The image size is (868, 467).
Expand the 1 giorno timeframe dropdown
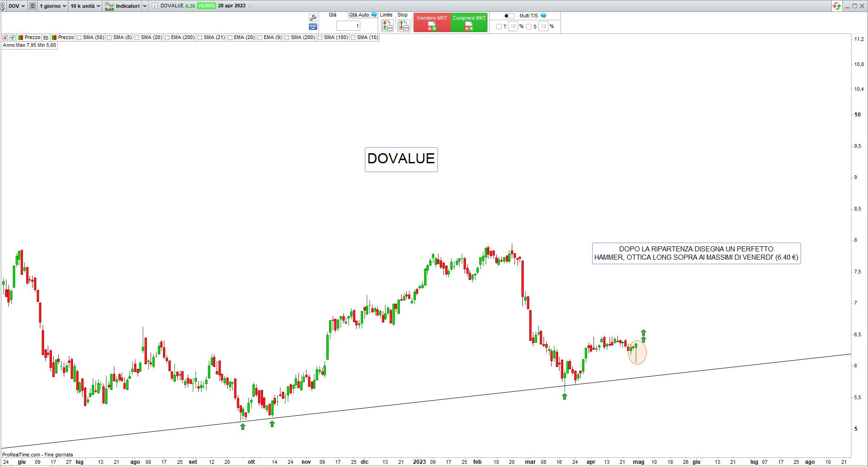pos(53,6)
